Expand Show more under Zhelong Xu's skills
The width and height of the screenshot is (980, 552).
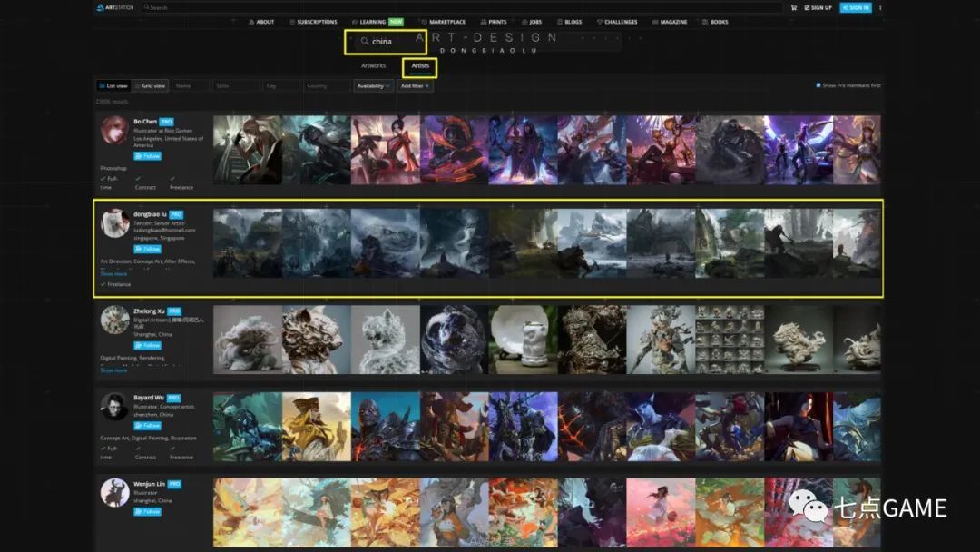tap(113, 370)
